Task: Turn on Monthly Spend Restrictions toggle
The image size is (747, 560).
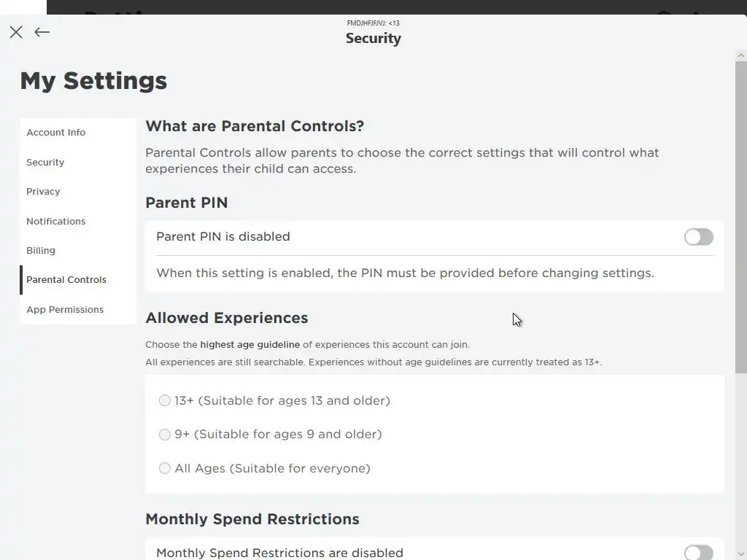Action: (698, 553)
